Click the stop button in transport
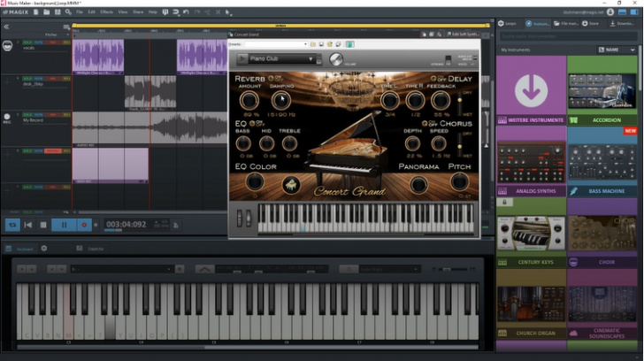 pos(43,225)
